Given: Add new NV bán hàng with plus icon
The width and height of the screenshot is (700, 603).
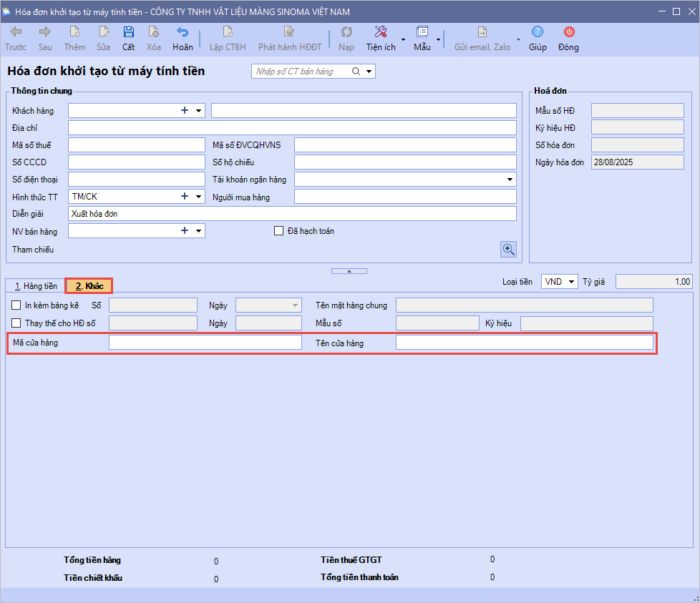Looking at the screenshot, I should 184,231.
